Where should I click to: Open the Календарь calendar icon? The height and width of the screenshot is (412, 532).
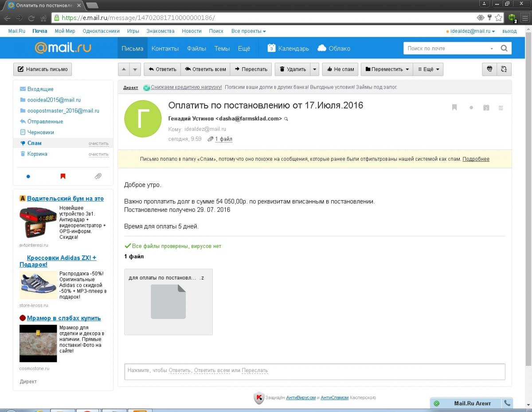[x=272, y=48]
